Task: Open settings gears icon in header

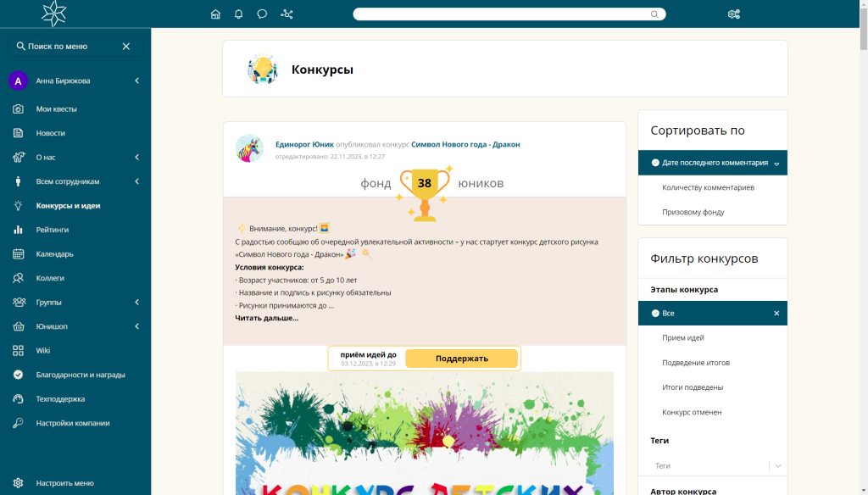Action: point(734,14)
